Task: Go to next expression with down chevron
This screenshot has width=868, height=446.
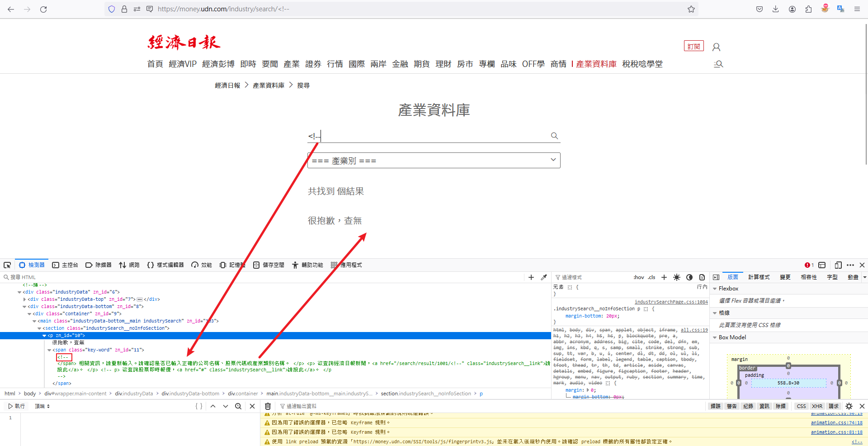Action: [x=226, y=406]
